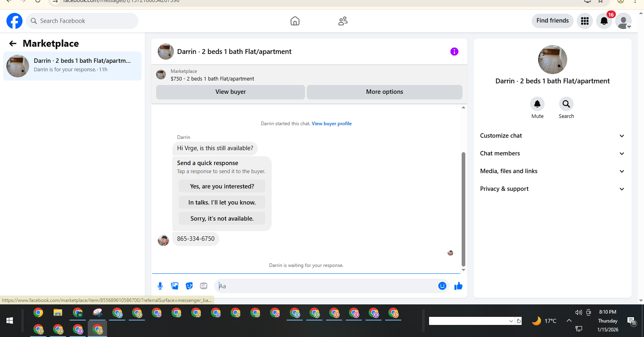Viewport: 644px width, 337px height.
Task: Open the taskbar address dropdown arrow
Action: click(x=511, y=321)
